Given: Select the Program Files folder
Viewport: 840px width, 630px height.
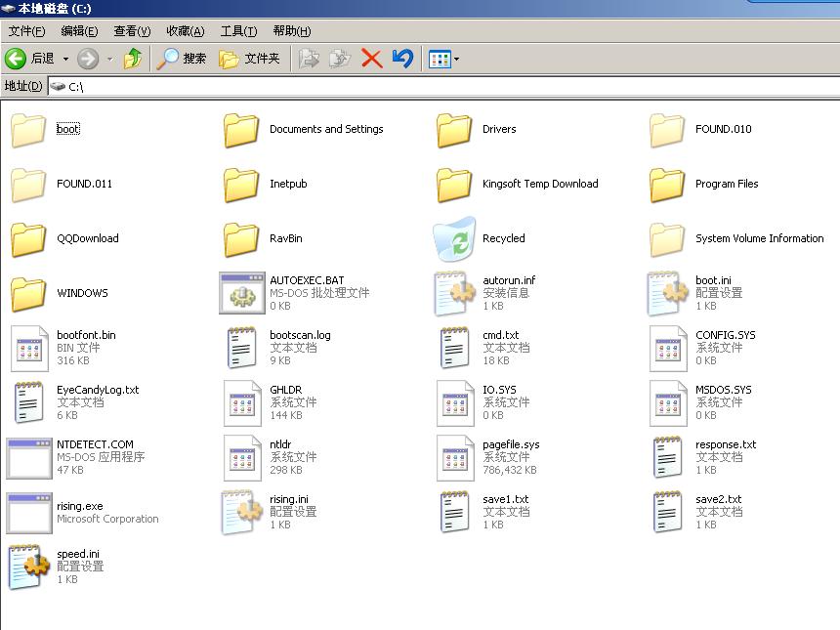Looking at the screenshot, I should [668, 184].
